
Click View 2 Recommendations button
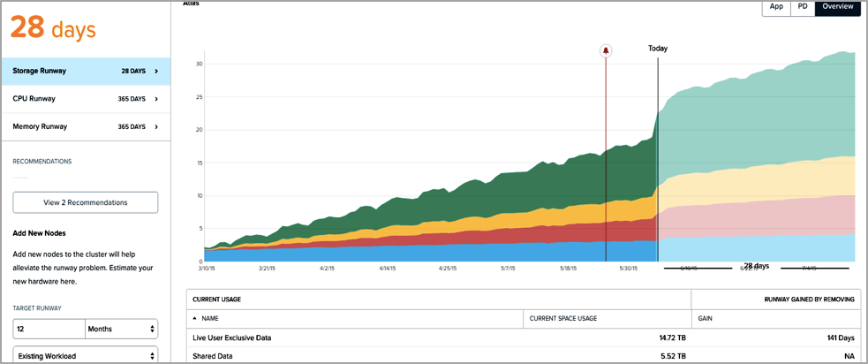86,202
